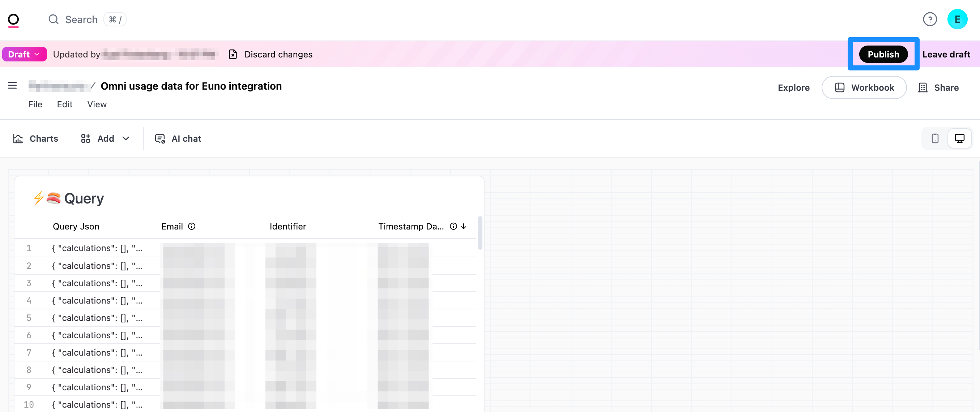The image size is (980, 412).
Task: Open the Workbook view
Action: pyautogui.click(x=864, y=88)
